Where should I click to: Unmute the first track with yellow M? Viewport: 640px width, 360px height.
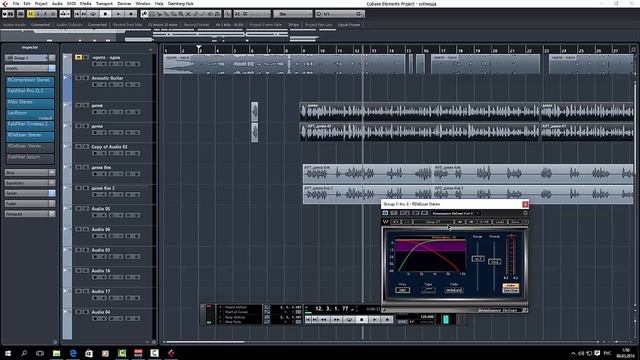(x=78, y=58)
